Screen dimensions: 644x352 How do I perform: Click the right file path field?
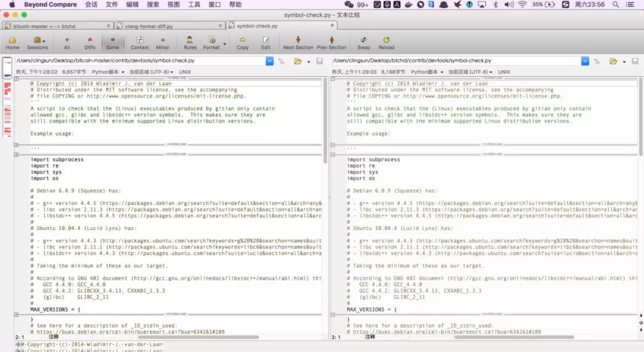pyautogui.click(x=457, y=61)
